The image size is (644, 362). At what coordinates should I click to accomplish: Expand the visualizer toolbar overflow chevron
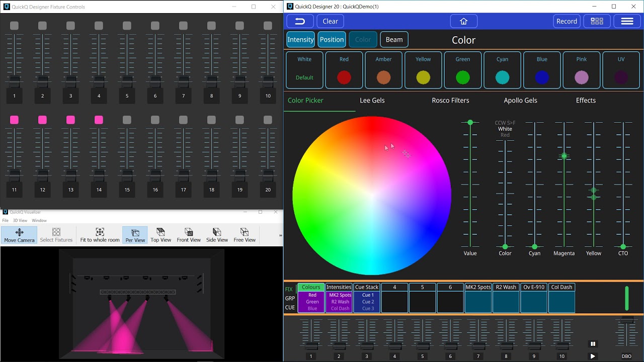point(280,235)
